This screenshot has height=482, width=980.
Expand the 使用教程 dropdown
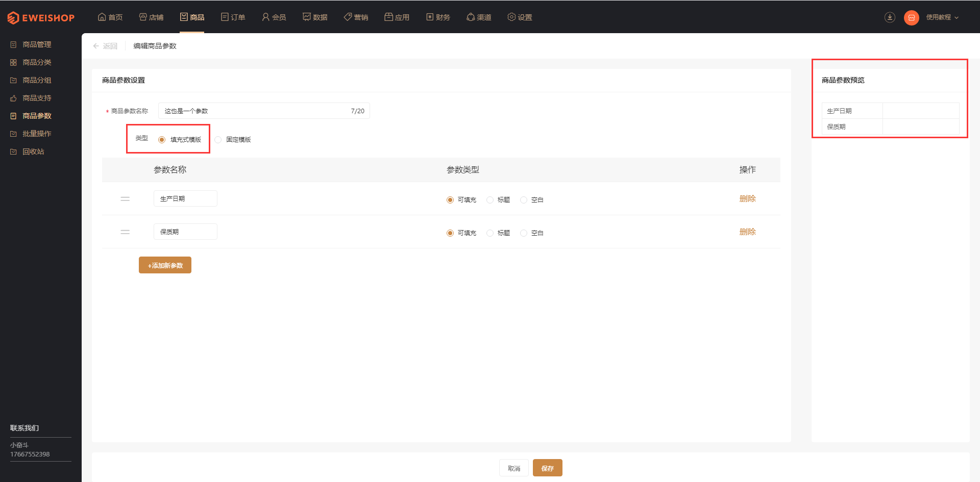(942, 17)
